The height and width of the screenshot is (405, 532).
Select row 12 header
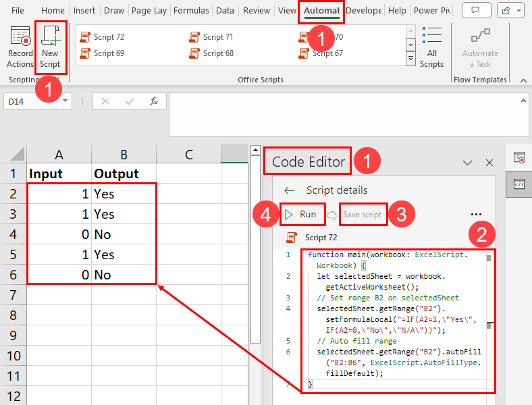click(14, 396)
